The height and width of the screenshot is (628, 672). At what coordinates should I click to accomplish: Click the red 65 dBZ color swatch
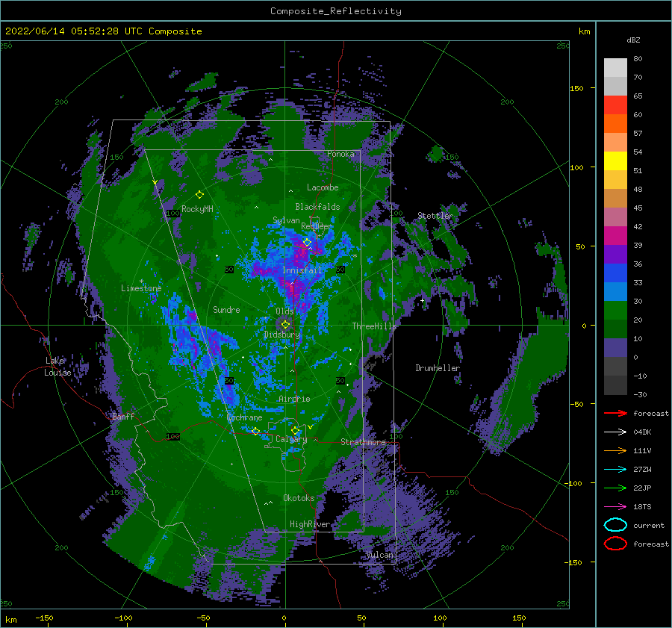[615, 105]
